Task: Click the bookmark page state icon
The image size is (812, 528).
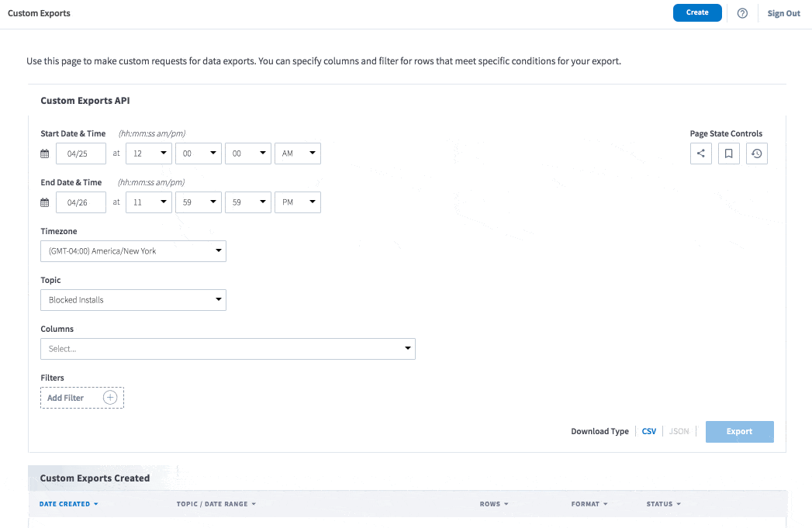Action: 729,154
